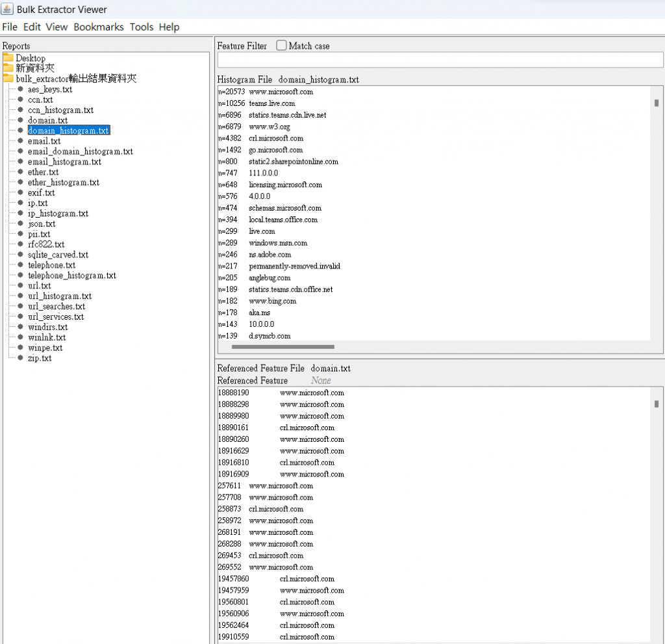This screenshot has height=644, width=665.
Task: Select email_domain_histogram.txt report
Action: (x=80, y=151)
